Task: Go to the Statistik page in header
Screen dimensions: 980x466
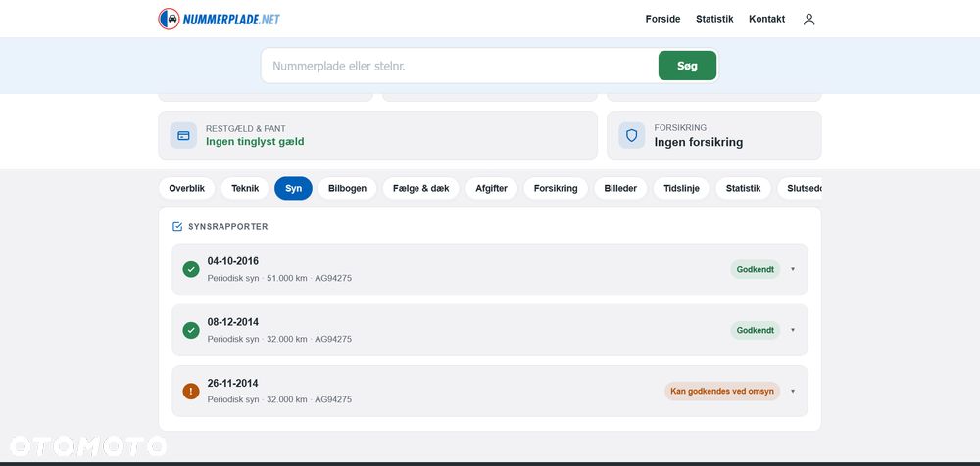Action: [714, 19]
